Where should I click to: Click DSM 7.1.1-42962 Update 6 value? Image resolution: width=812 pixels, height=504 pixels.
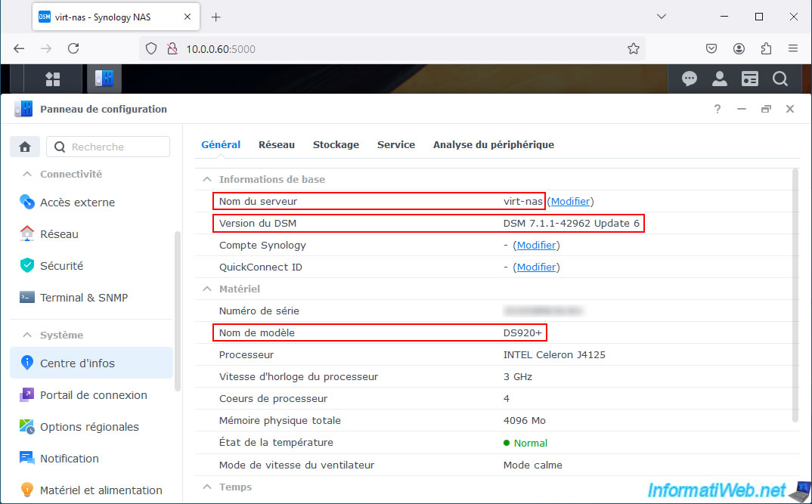(x=571, y=224)
